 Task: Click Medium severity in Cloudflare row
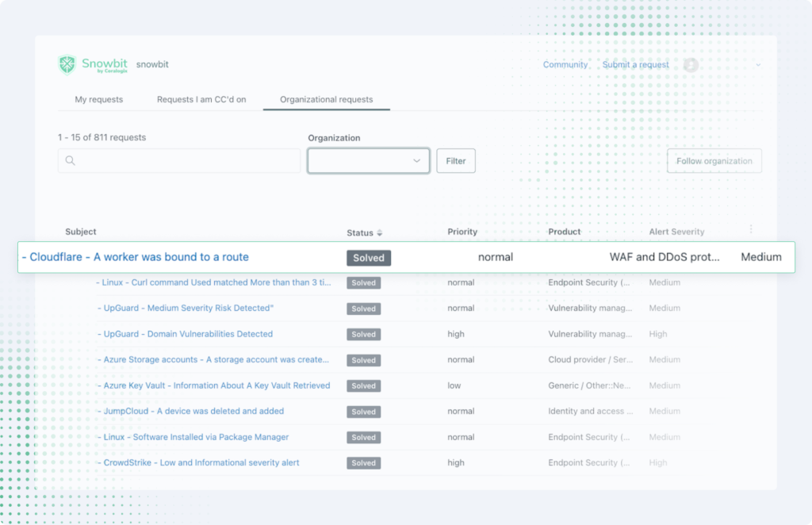(x=761, y=257)
